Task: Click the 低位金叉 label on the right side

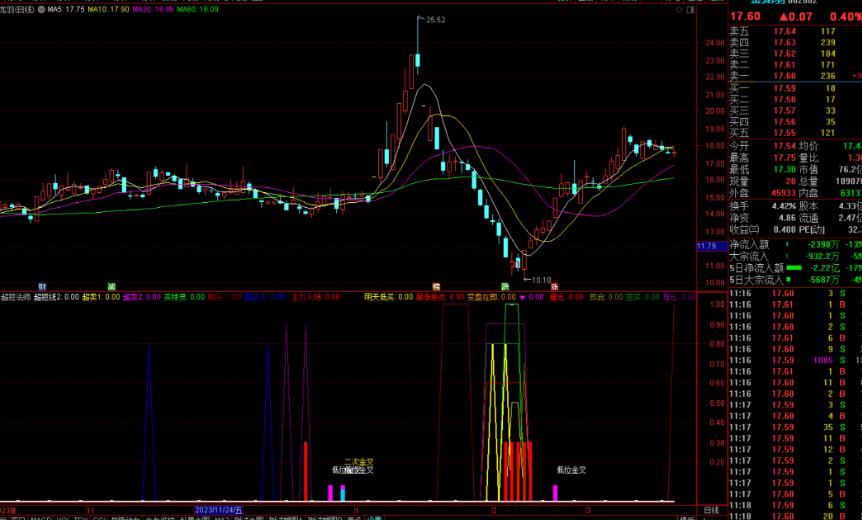Action: (571, 470)
